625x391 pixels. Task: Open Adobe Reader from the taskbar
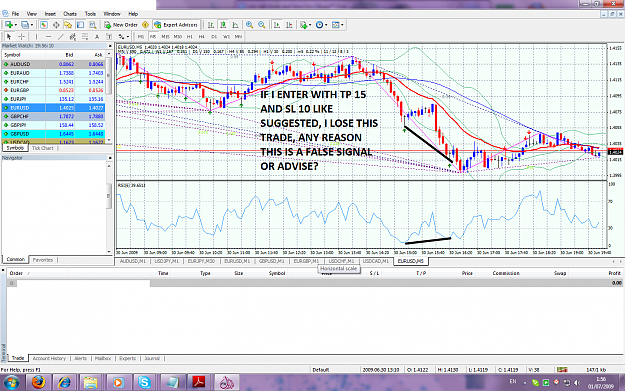(x=199, y=382)
